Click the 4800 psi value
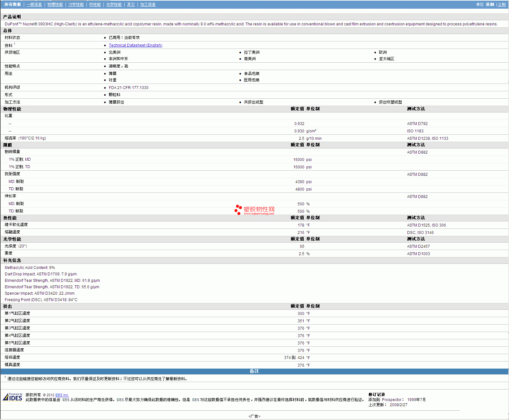Screen dimensions: 509x420 303,189
